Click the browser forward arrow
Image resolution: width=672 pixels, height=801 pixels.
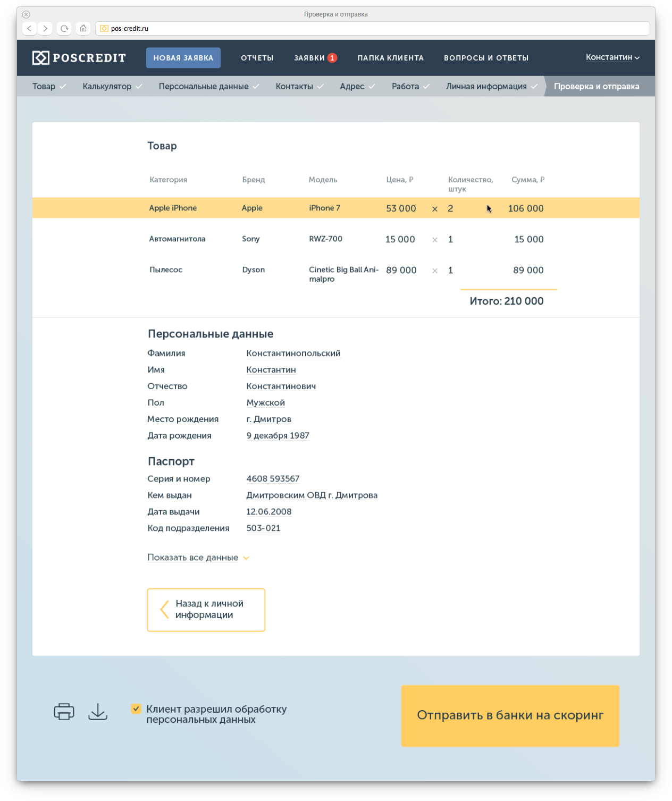[46, 29]
